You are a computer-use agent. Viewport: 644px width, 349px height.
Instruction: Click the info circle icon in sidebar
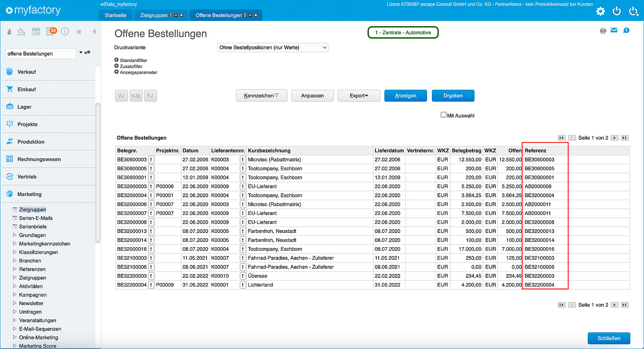click(x=65, y=31)
